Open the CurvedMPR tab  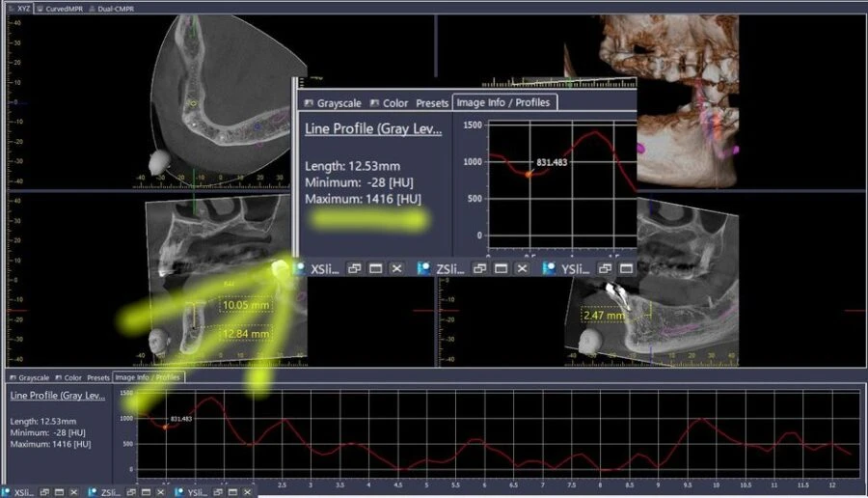click(60, 8)
